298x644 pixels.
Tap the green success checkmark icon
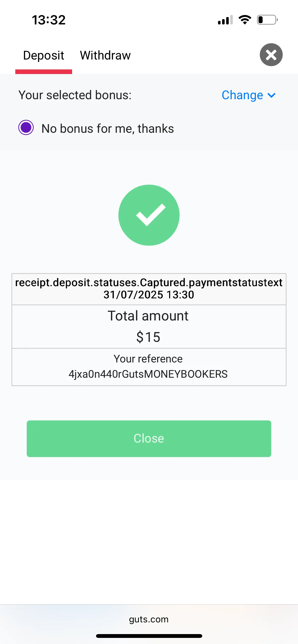point(149,215)
